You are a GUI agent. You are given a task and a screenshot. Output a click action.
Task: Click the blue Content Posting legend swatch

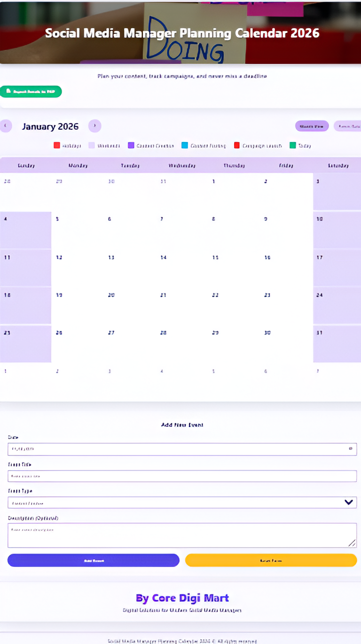pyautogui.click(x=185, y=146)
